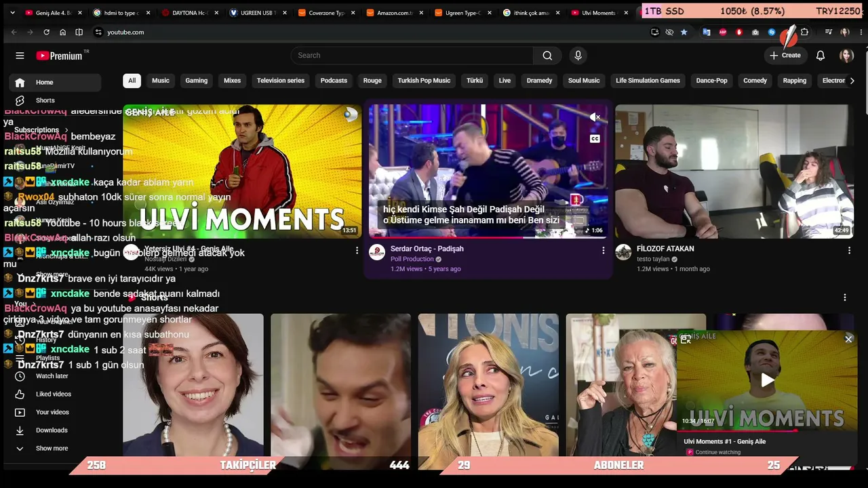Open options menu for Yetersiz Ulvi video
868x488 pixels.
[357, 250]
